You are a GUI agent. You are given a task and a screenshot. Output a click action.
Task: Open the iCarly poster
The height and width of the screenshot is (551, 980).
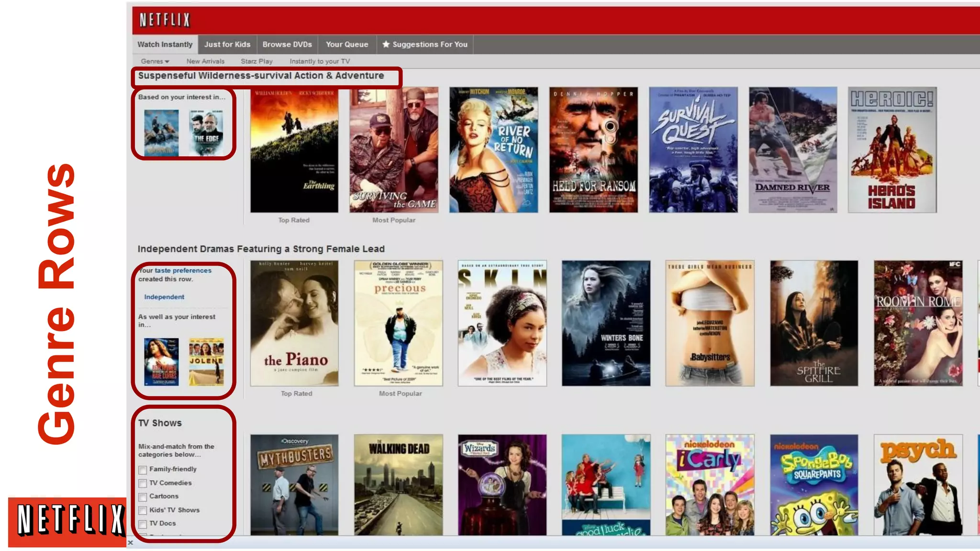pos(710,485)
